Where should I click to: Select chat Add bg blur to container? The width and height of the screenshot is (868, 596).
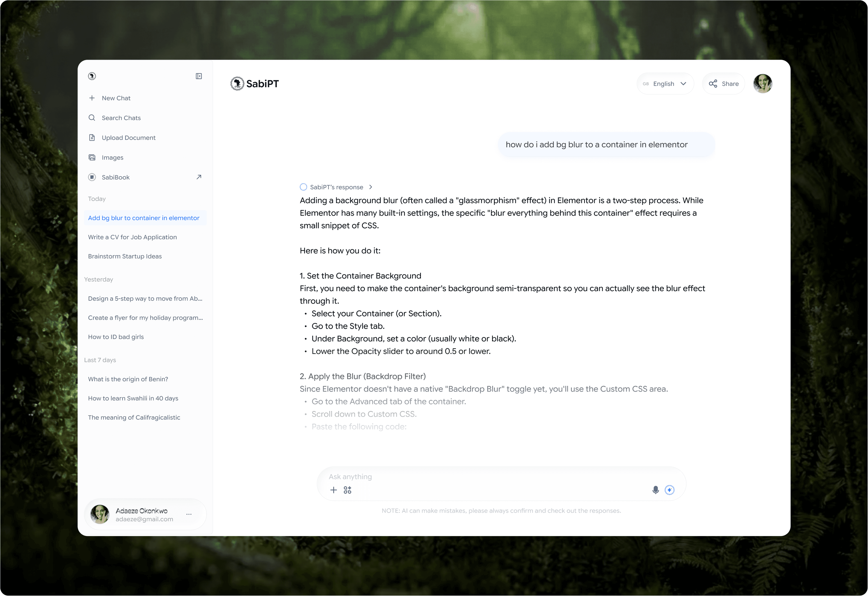(146, 218)
